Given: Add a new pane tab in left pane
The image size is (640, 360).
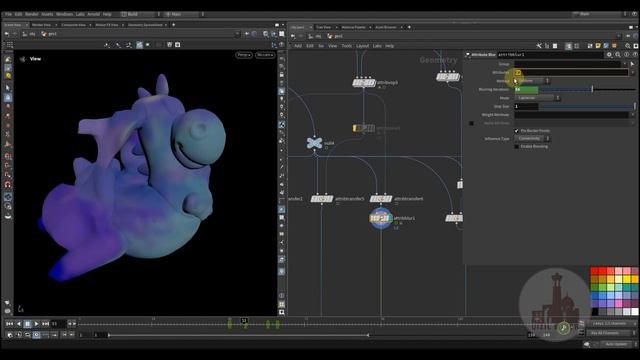Looking at the screenshot, I should coord(173,25).
